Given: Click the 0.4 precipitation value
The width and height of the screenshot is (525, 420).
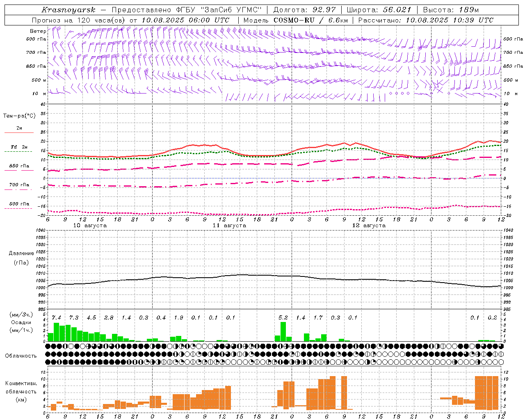Looking at the screenshot, I should click(161, 317).
